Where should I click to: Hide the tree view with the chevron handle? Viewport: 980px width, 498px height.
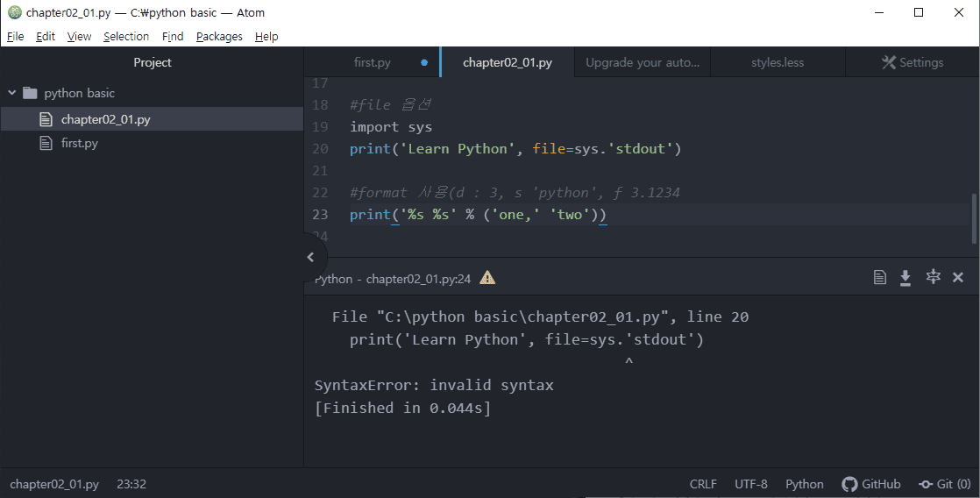(x=310, y=257)
